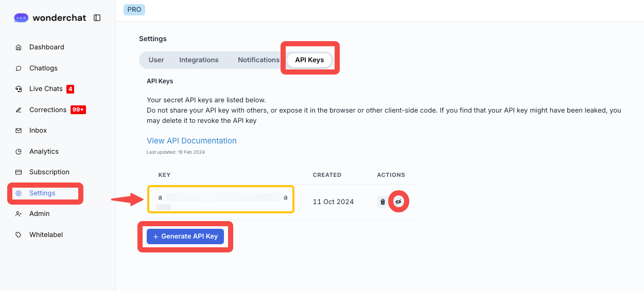Select the API Keys tab
Screen dimensions: 644x291
[x=309, y=60]
